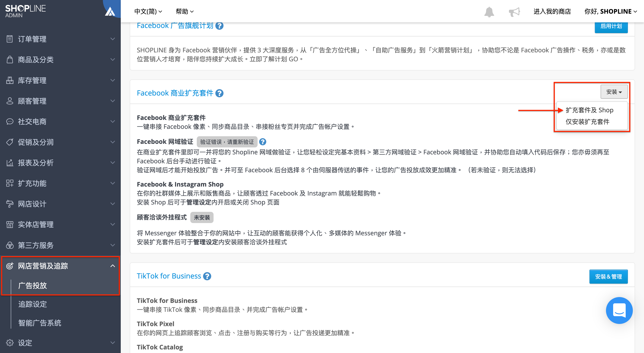Click the SHOPLINE Admin logo
This screenshot has width=644, height=353.
coord(25,11)
